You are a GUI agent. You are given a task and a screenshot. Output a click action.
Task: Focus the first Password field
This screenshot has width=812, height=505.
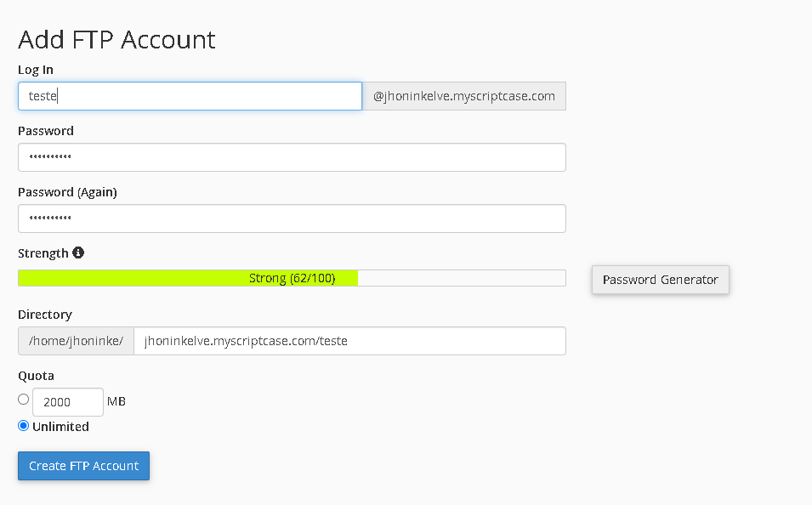coord(292,157)
